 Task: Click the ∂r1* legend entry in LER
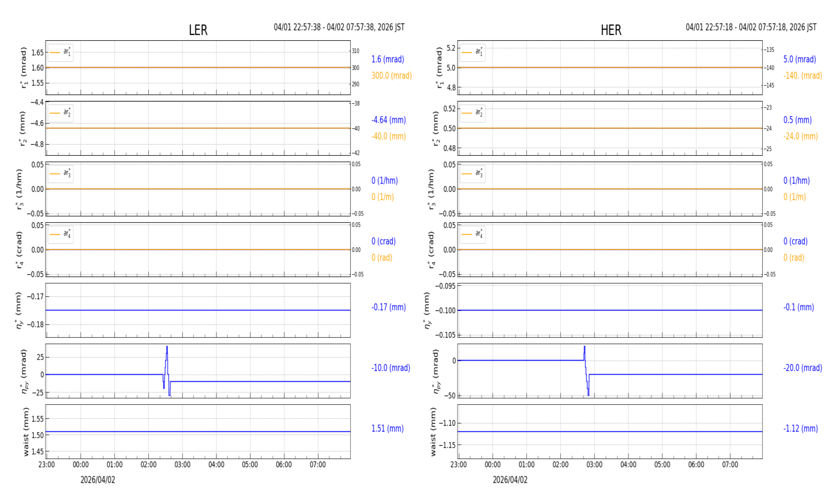point(61,52)
